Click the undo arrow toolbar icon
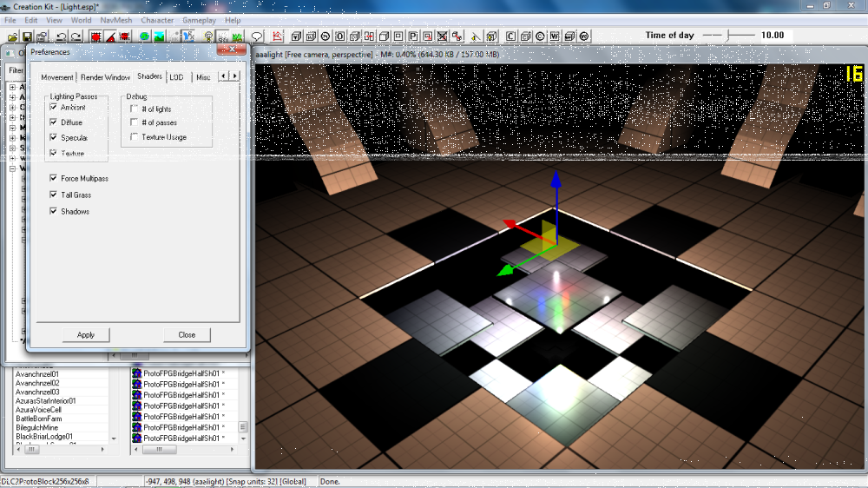 61,36
